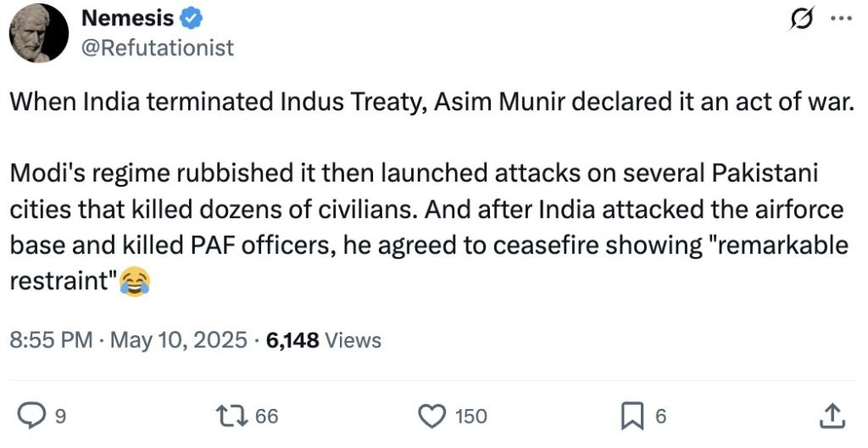The image size is (868, 448).
Task: Open the Nemesis display name link
Action: (127, 17)
